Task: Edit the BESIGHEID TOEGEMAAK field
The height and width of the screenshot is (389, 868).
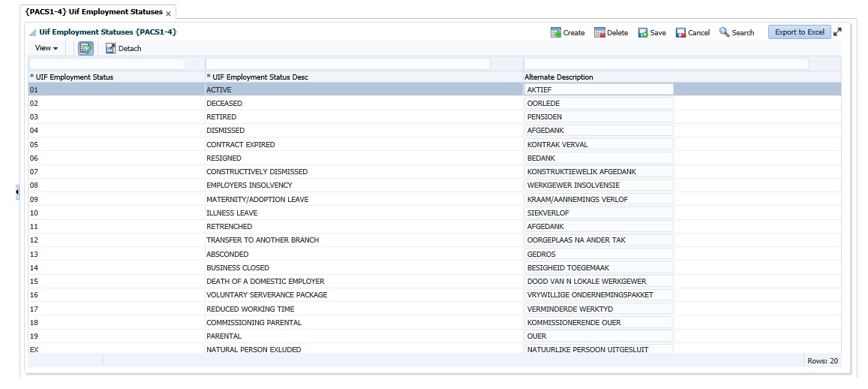Action: 599,267
